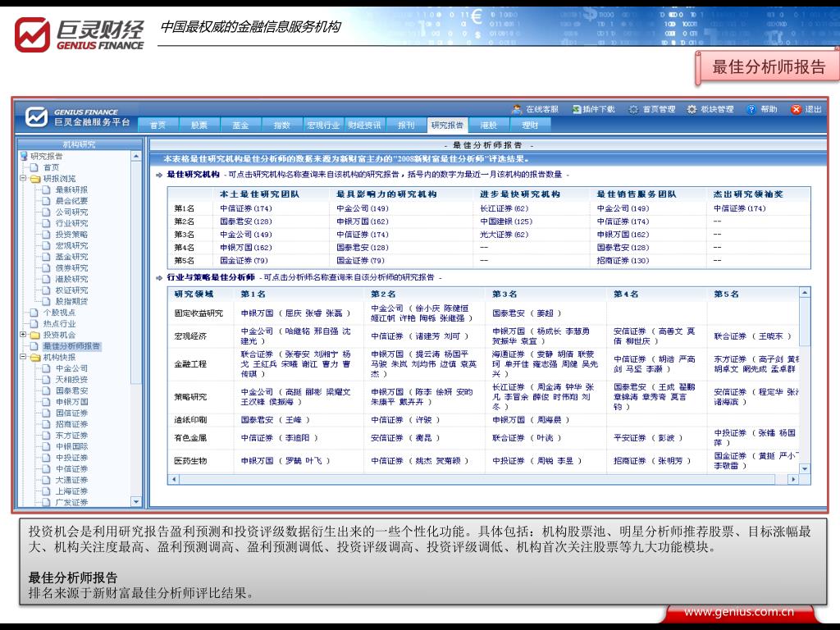Switch to the 股票 tab
This screenshot has height=630, width=840.
199,125
